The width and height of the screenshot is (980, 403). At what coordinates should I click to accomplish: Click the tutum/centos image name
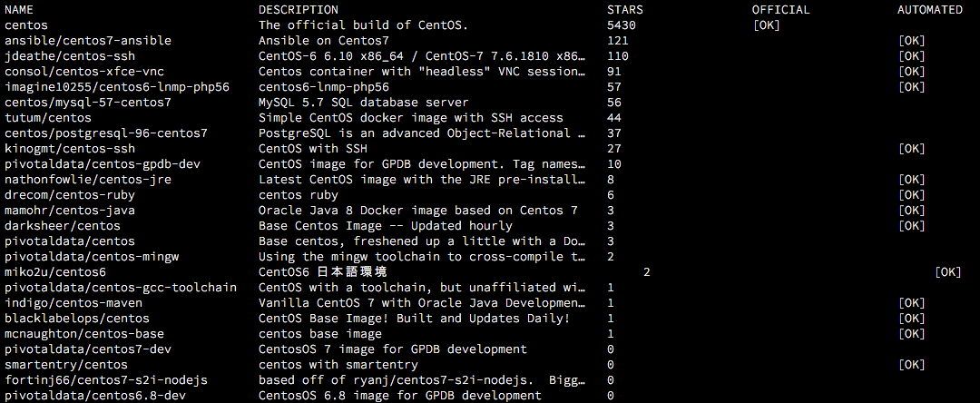coord(48,118)
